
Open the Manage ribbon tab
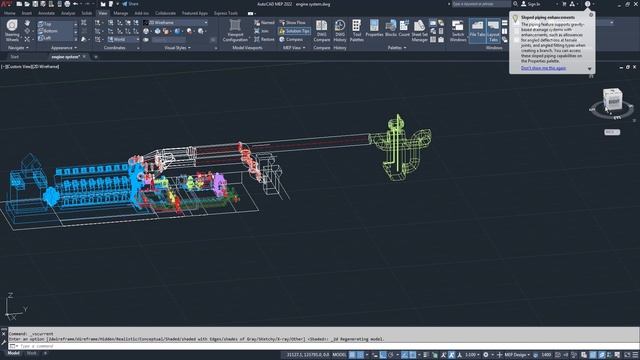coord(120,13)
